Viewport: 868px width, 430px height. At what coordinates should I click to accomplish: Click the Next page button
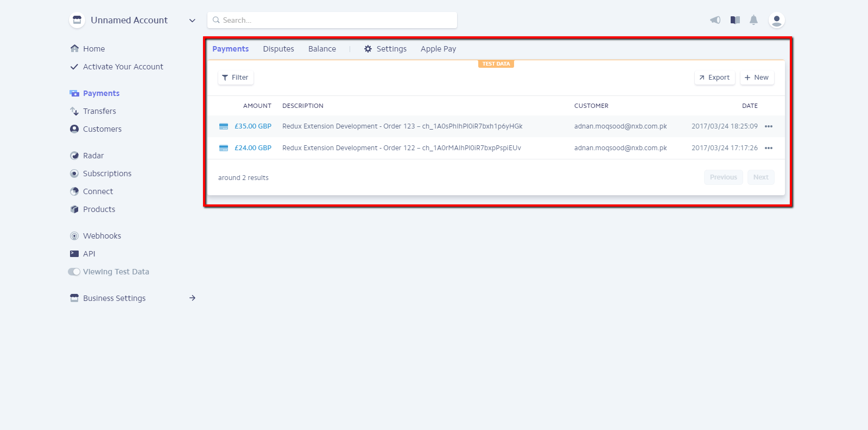click(761, 177)
